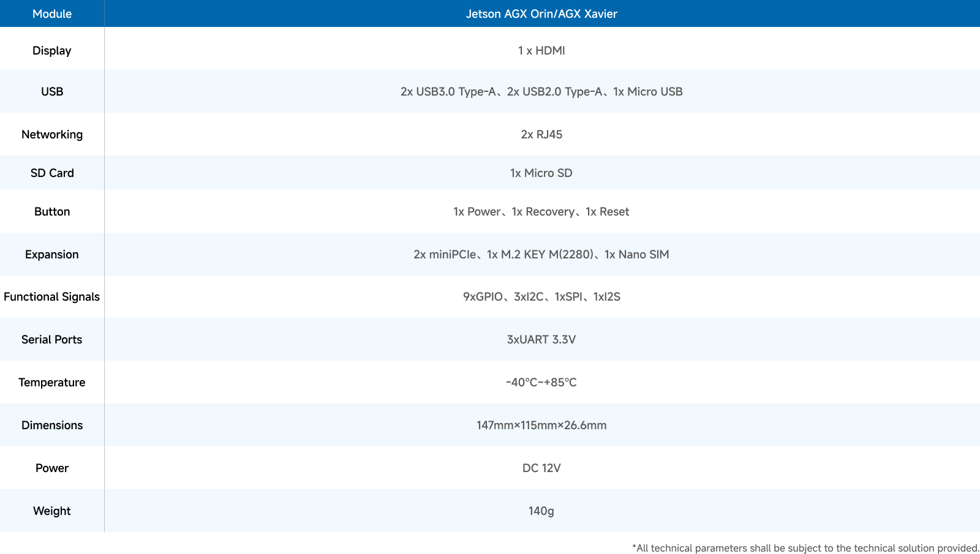This screenshot has height=554, width=980.
Task: Click the "Expansion" row label
Action: click(52, 255)
